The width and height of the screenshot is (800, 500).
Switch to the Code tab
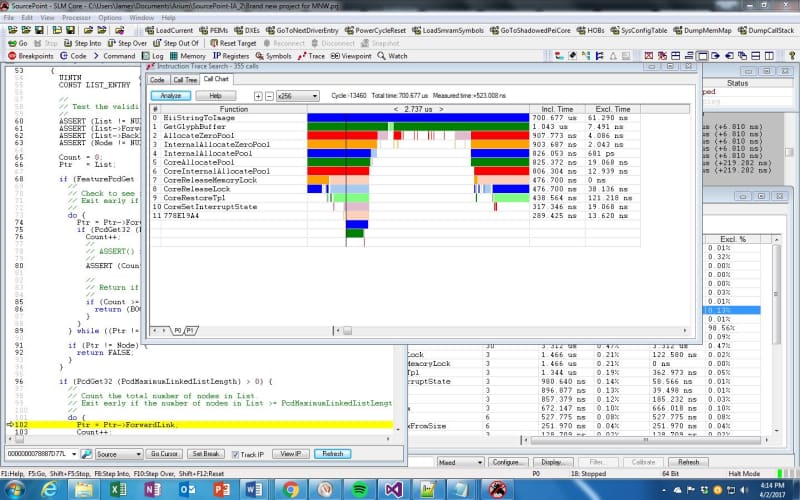(157, 80)
